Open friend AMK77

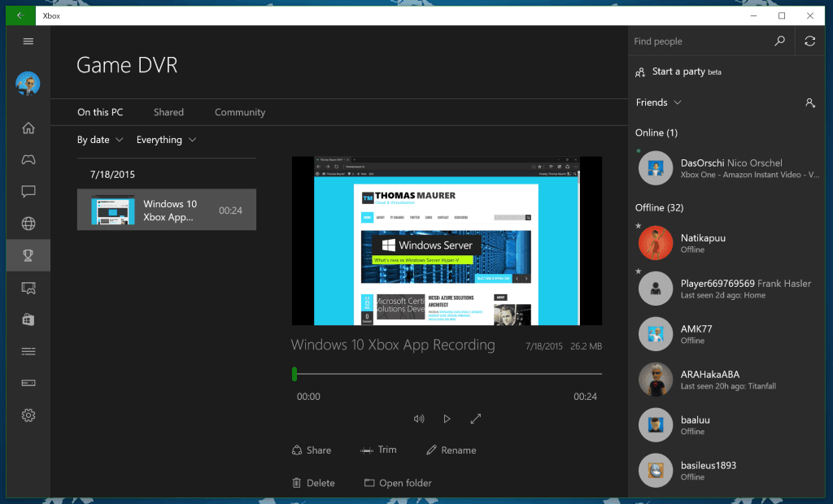726,334
